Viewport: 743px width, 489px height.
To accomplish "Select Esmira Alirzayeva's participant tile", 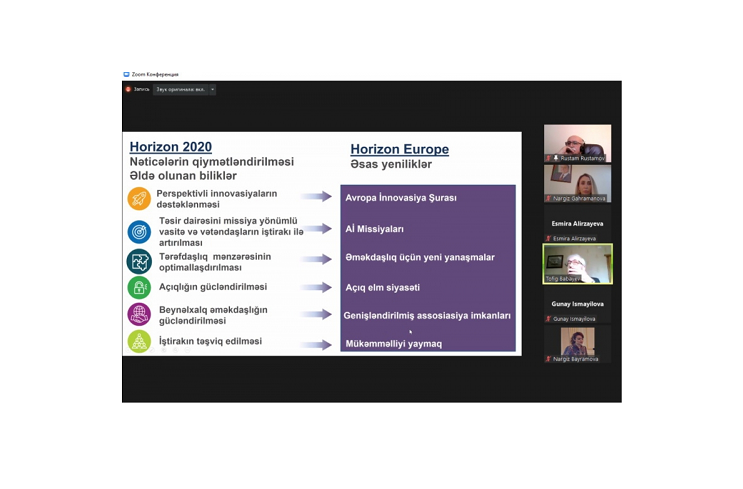I will 577,224.
